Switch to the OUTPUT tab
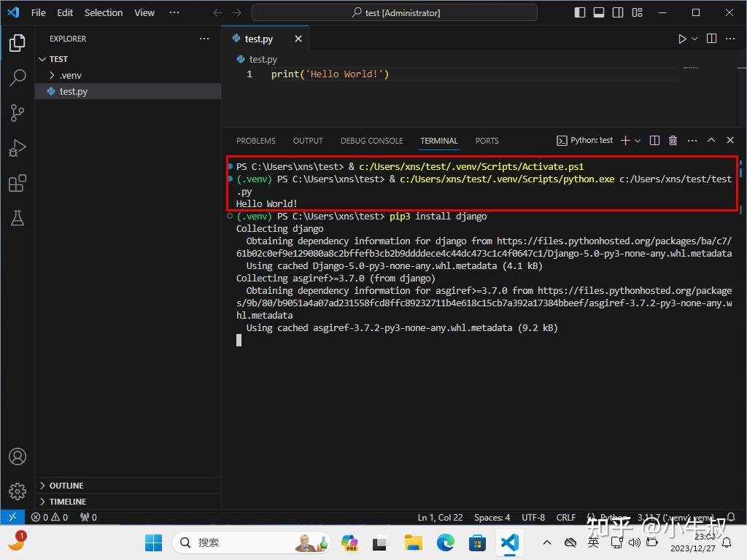Image resolution: width=747 pixels, height=560 pixels. click(x=307, y=141)
